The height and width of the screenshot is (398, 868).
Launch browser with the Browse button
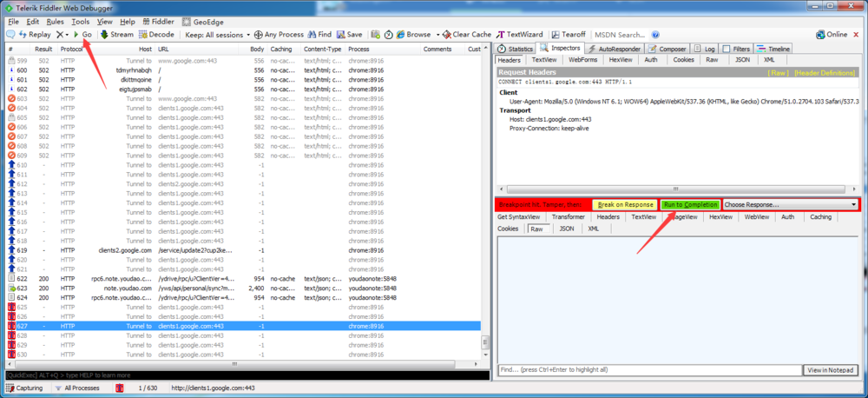pyautogui.click(x=413, y=35)
